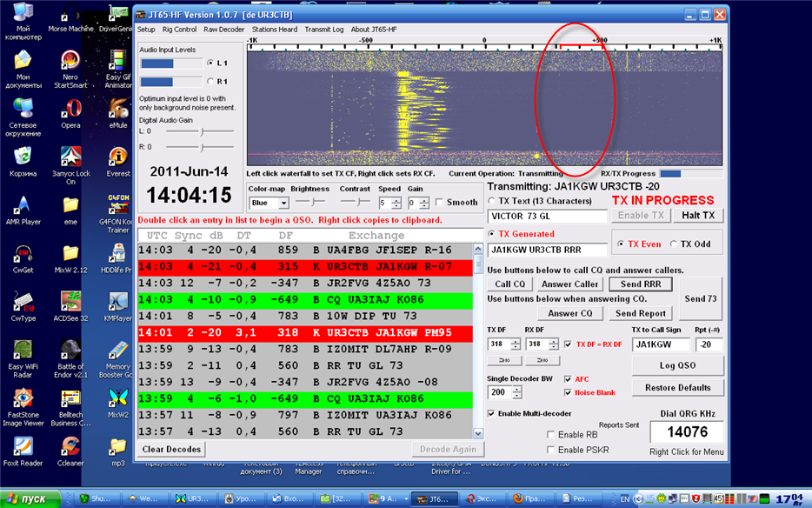Open the Rig Control menu
The height and width of the screenshot is (508, 812).
click(x=179, y=30)
